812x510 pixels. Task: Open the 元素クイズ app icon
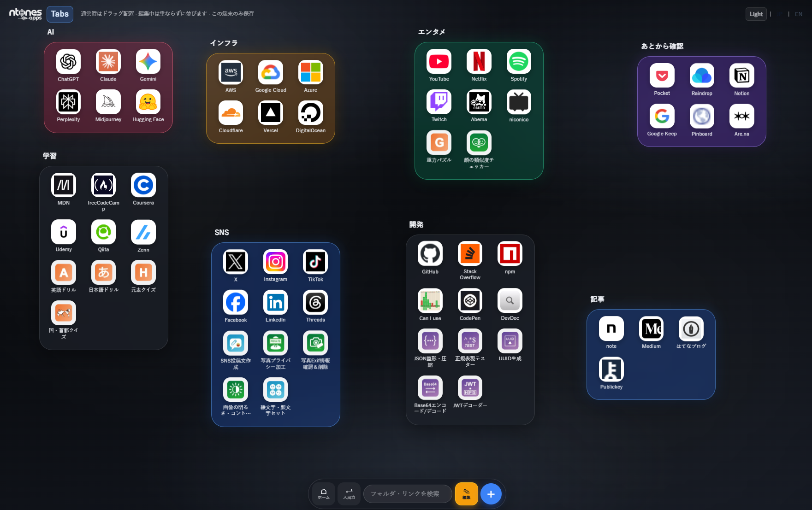pyautogui.click(x=143, y=273)
